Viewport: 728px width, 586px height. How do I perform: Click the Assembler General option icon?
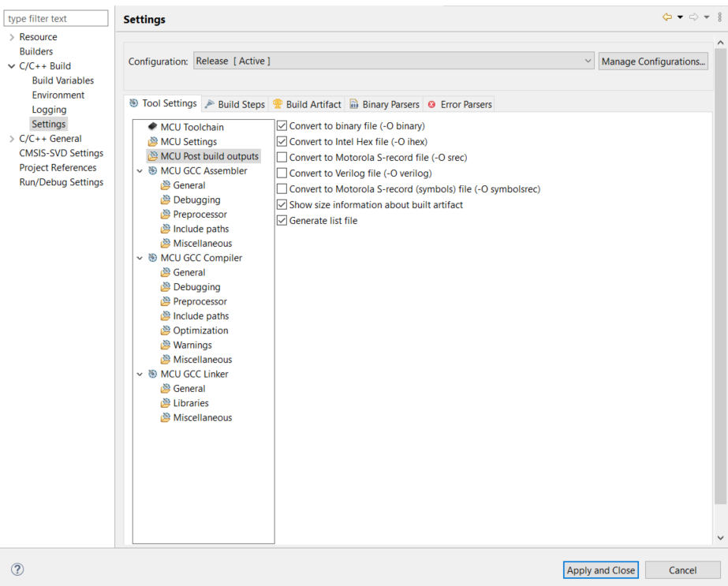click(x=166, y=185)
